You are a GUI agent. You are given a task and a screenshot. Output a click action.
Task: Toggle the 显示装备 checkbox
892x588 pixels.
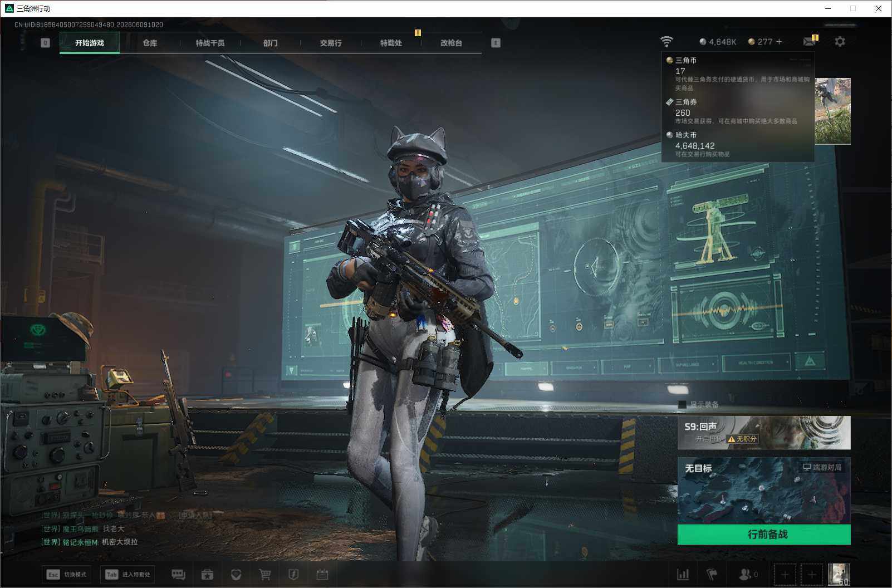(x=682, y=405)
